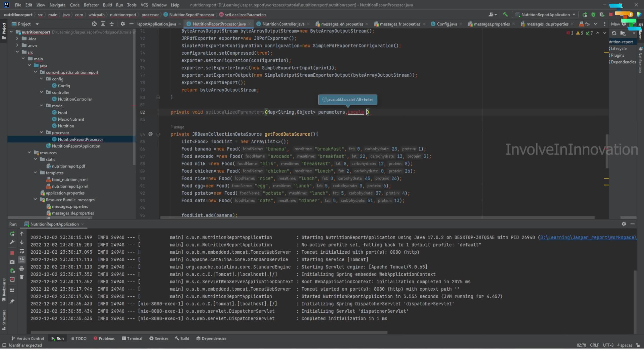Switch to NutritionController.java tab
Screen dimensions: 644x362
283,24
